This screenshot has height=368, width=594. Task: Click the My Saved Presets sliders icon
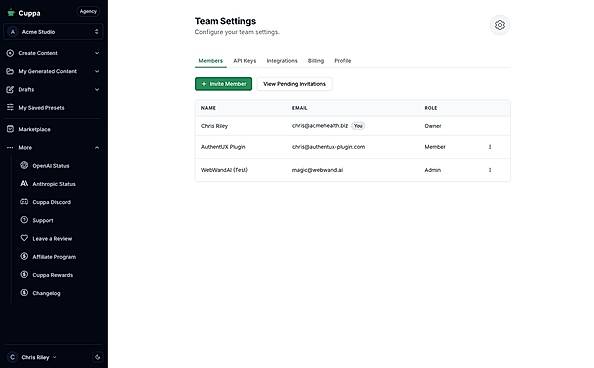tap(10, 108)
